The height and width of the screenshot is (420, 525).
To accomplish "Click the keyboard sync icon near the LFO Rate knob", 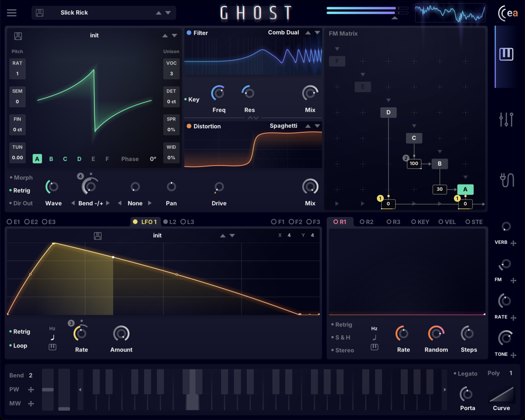I will 53,347.
